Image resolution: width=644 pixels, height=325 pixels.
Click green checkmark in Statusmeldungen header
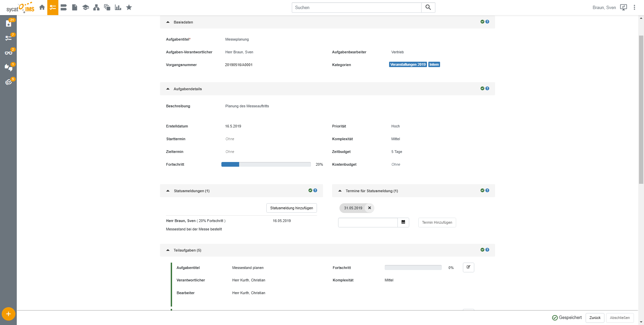click(310, 191)
